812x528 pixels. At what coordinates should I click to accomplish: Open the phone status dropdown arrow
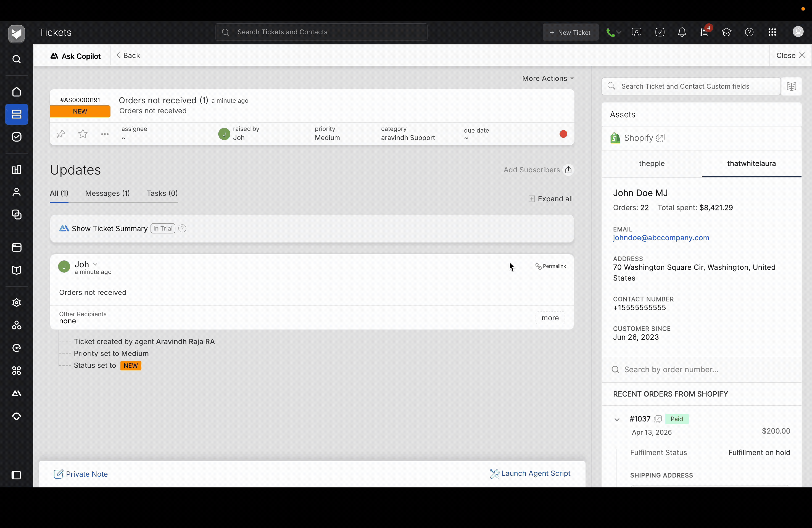[x=619, y=32]
